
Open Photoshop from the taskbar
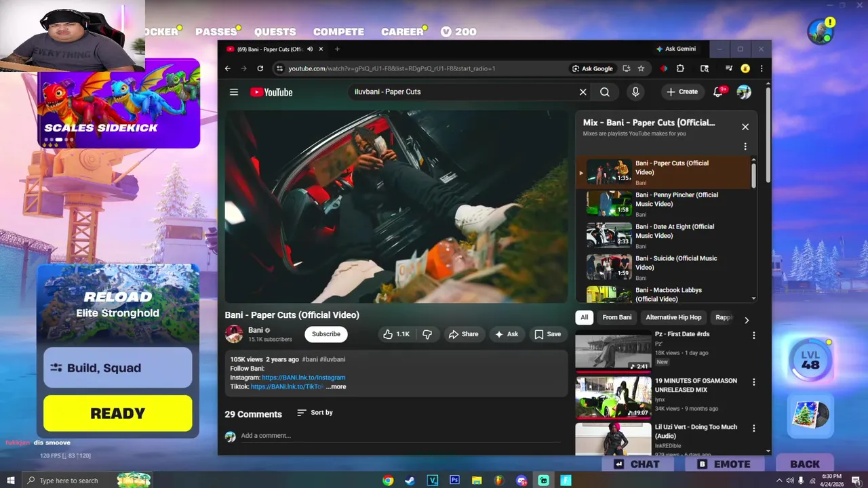(454, 481)
